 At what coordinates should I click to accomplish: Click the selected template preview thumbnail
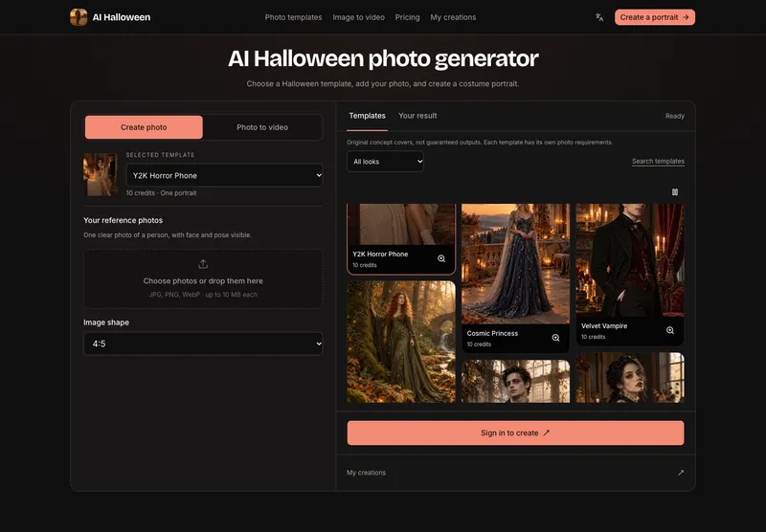(101, 174)
